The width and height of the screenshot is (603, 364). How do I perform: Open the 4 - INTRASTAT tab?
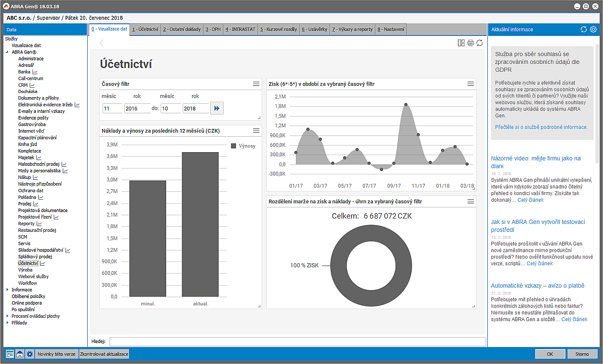(x=240, y=29)
